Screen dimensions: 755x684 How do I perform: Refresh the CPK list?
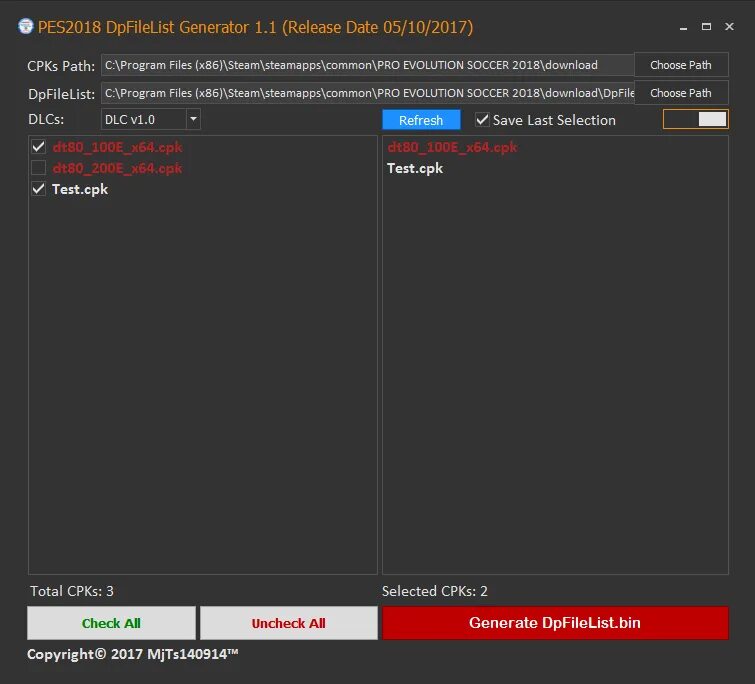421,120
